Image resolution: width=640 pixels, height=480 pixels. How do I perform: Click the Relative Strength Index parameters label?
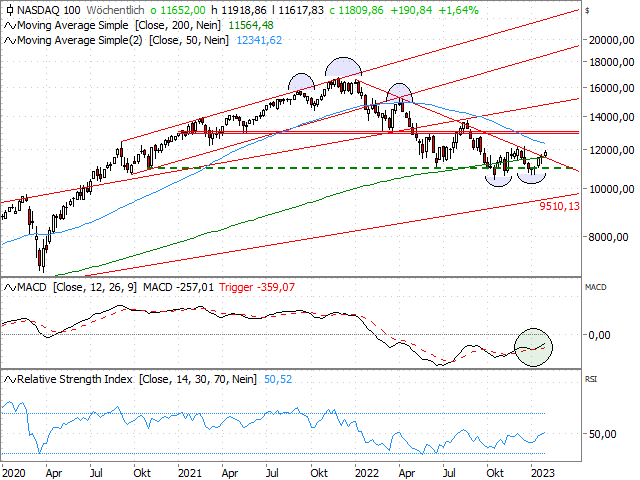(x=137, y=380)
